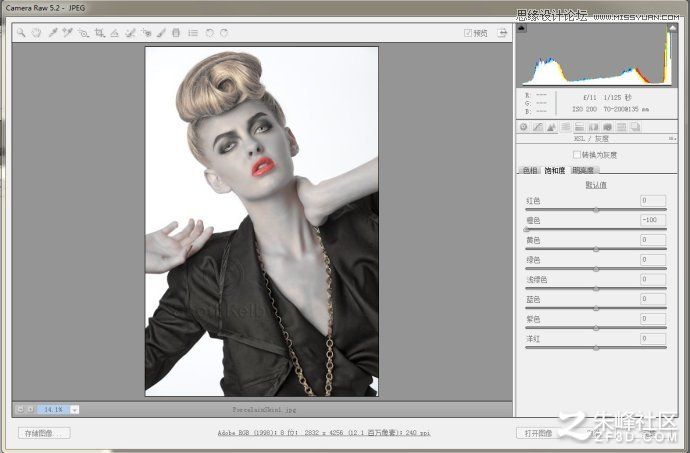690x453 pixels.
Task: Click the 黄色 saturation slider
Action: (x=596, y=249)
